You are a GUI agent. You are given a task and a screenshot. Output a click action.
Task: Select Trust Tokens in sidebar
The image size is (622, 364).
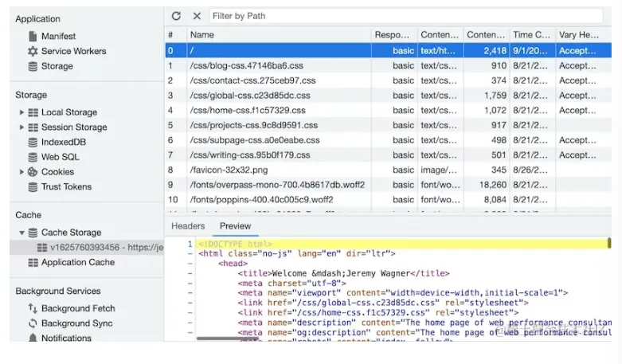[x=66, y=186]
